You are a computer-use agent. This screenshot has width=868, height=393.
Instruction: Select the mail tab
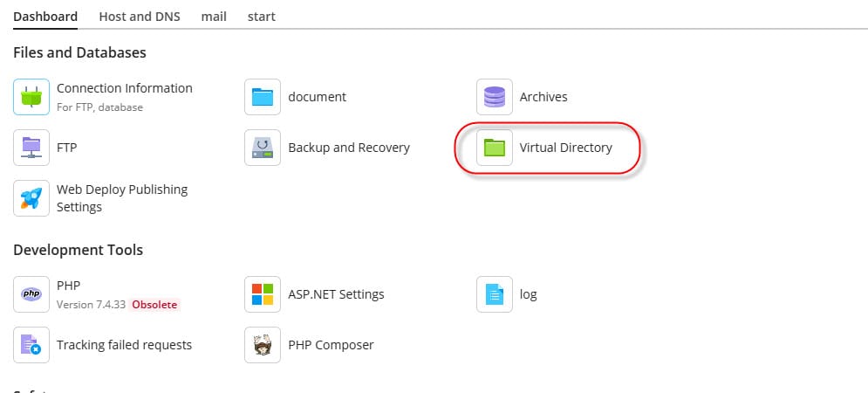click(214, 17)
